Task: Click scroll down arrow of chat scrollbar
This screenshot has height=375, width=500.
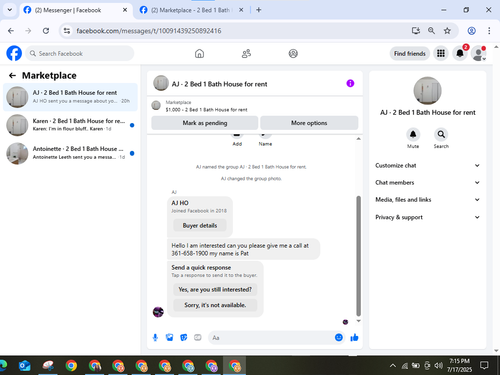Action: pyautogui.click(x=358, y=321)
